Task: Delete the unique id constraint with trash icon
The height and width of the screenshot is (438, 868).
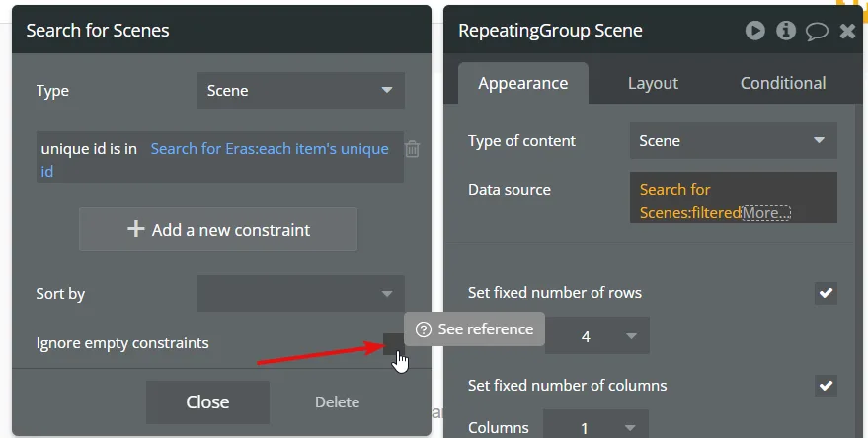Action: point(412,149)
